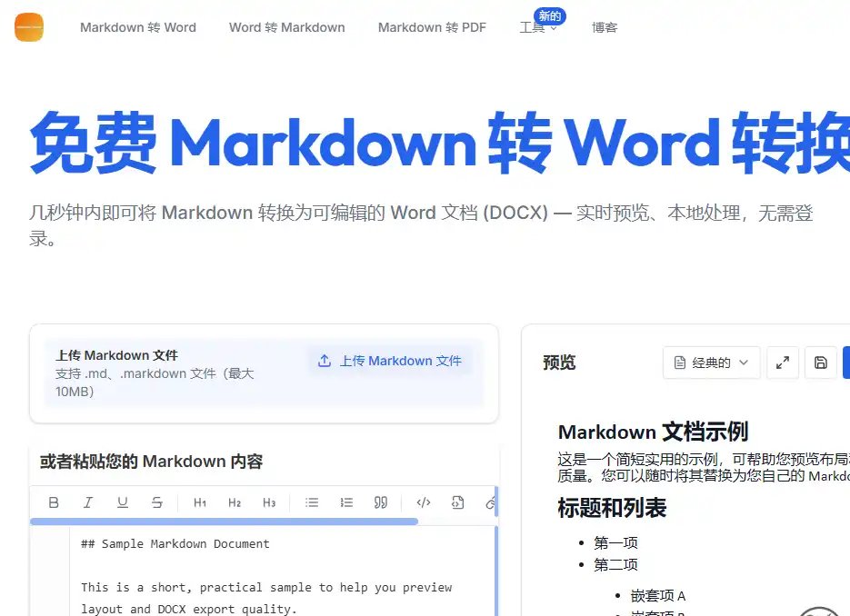This screenshot has height=616, width=850.
Task: Open the Word 转 Markdown page
Action: click(286, 27)
